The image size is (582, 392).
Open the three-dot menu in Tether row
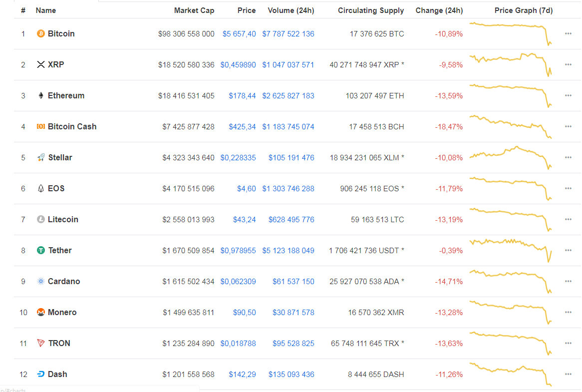click(568, 250)
